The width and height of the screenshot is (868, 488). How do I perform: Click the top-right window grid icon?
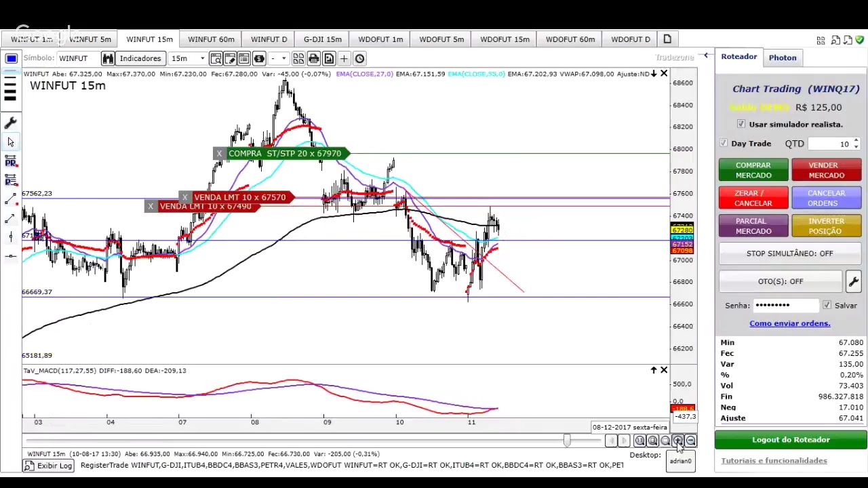[821, 41]
